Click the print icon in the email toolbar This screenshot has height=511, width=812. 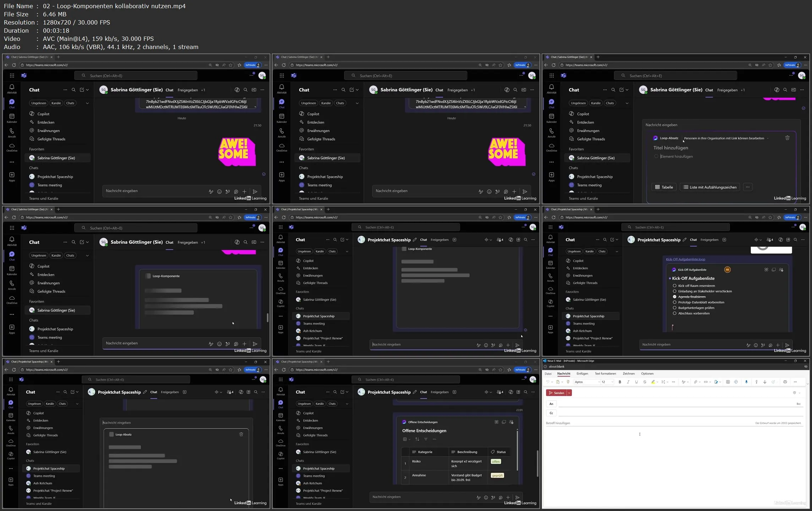(785, 382)
